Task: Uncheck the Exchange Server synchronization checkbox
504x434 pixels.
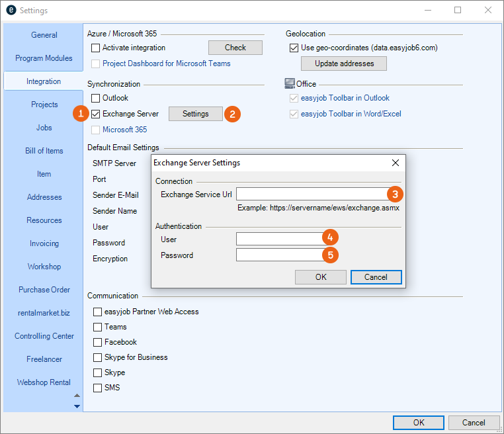Action: pos(96,114)
